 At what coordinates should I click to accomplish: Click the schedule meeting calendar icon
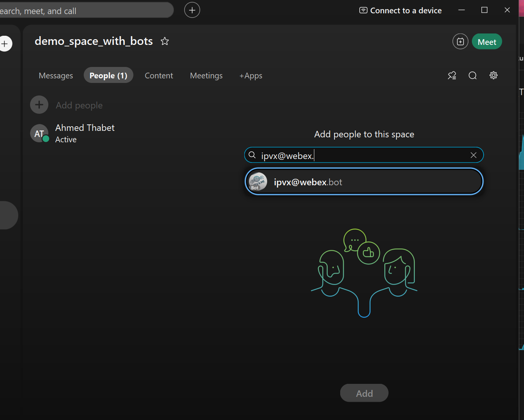tap(460, 41)
